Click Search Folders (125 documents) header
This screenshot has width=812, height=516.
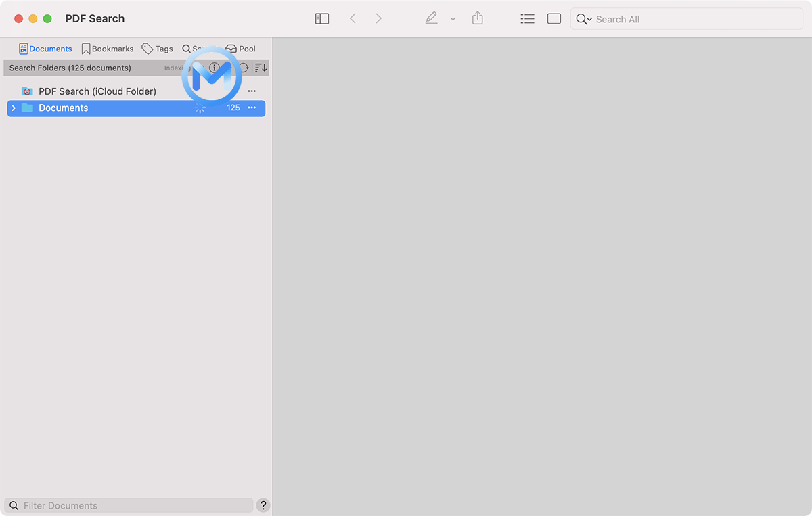click(x=70, y=68)
